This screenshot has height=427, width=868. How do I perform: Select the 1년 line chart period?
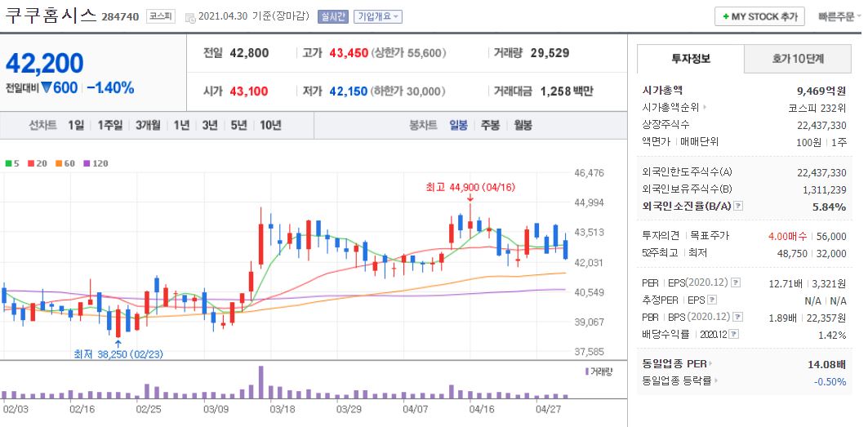point(181,125)
